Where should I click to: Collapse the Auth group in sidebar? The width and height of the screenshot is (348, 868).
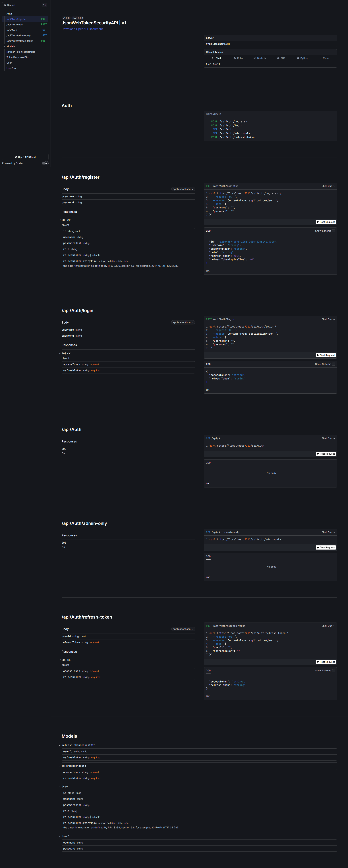click(4, 14)
